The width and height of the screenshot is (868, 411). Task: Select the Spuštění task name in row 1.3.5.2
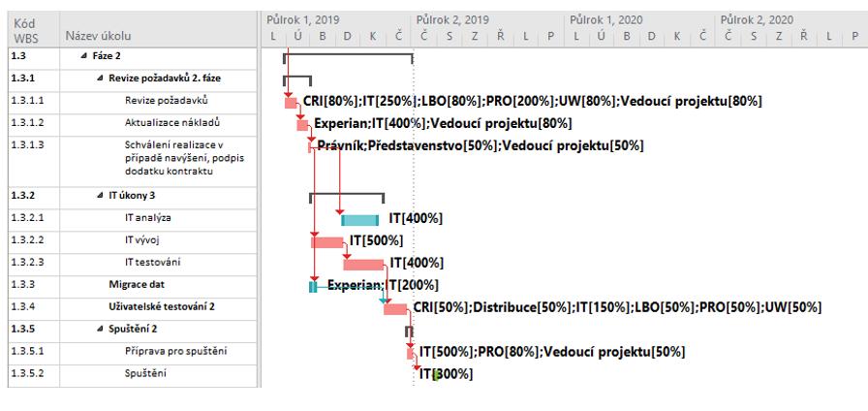(145, 373)
